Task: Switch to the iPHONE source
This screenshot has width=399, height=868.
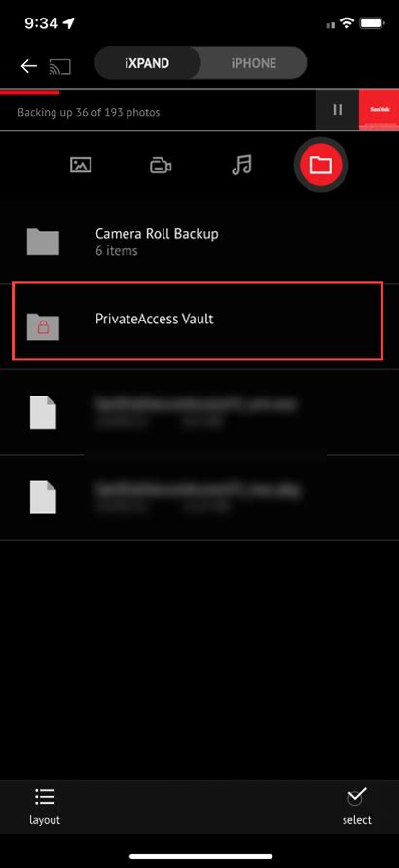Action: pos(254,63)
